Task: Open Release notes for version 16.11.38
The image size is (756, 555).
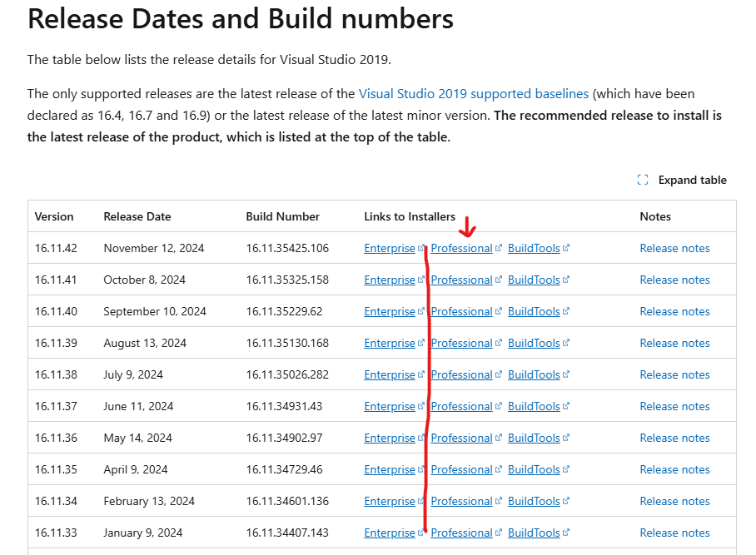Action: 674,374
